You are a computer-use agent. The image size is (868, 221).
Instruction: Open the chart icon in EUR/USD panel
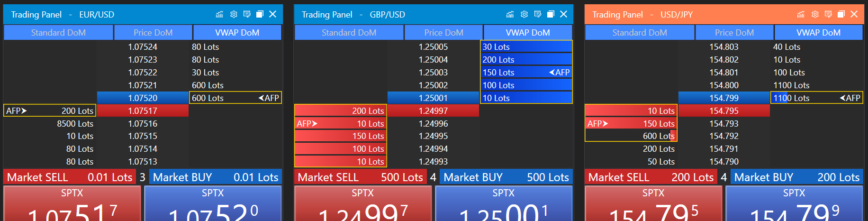(219, 14)
